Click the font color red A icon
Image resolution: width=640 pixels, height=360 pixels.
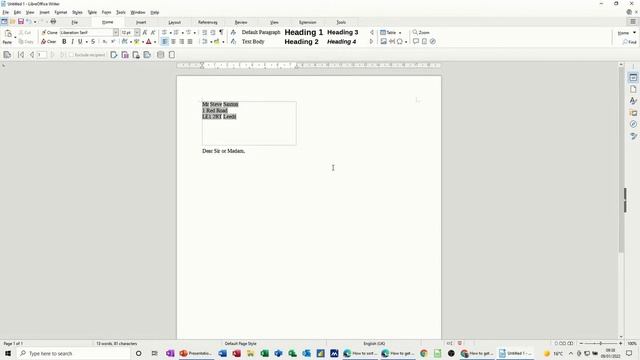(149, 42)
